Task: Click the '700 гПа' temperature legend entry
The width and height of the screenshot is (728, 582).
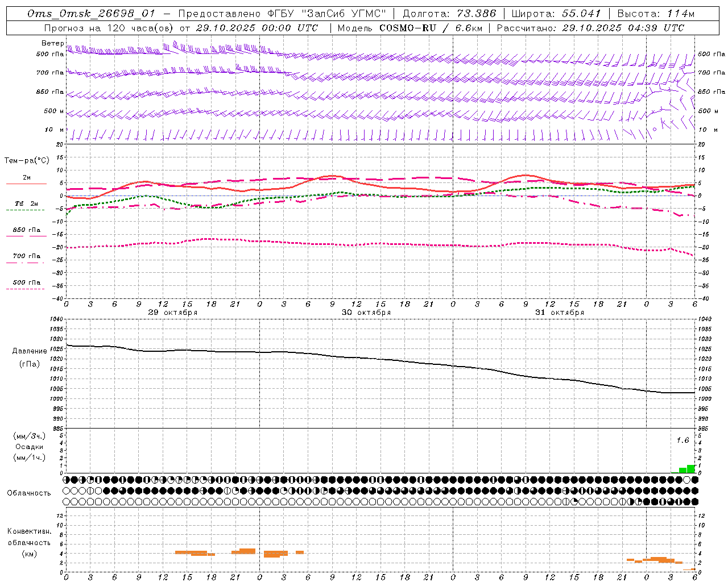Action: [27, 256]
